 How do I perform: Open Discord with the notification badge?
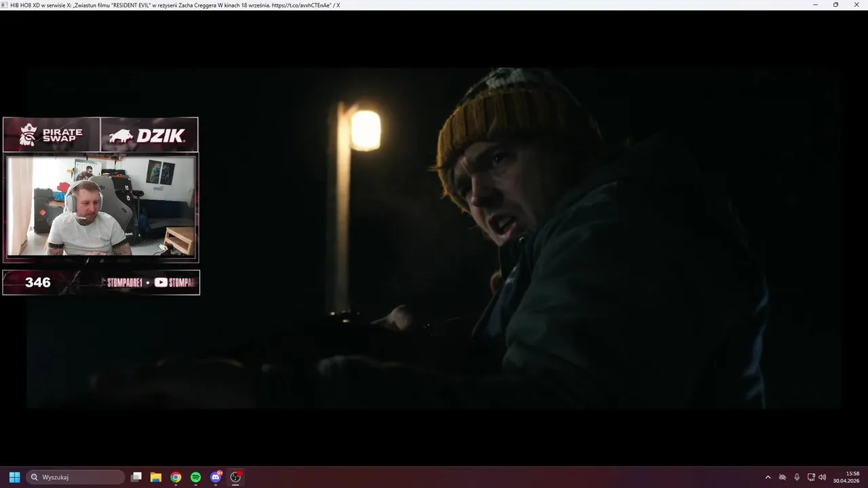tap(216, 477)
